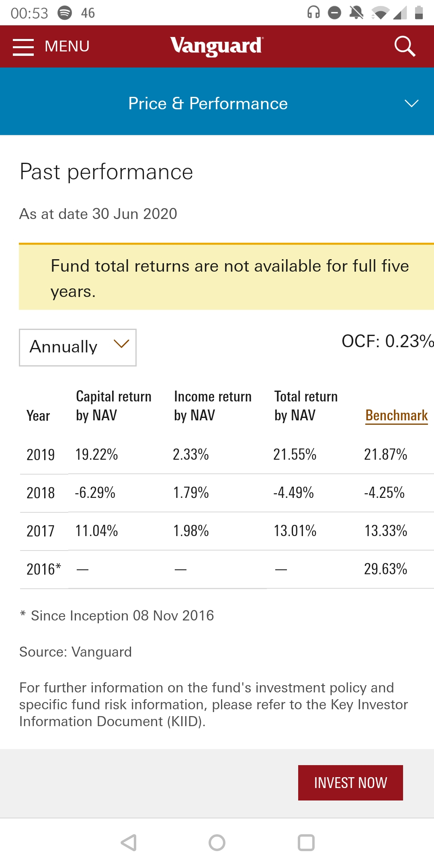Screen dimensions: 434x868
Task: Tap the recent apps square icon
Action: (x=306, y=843)
